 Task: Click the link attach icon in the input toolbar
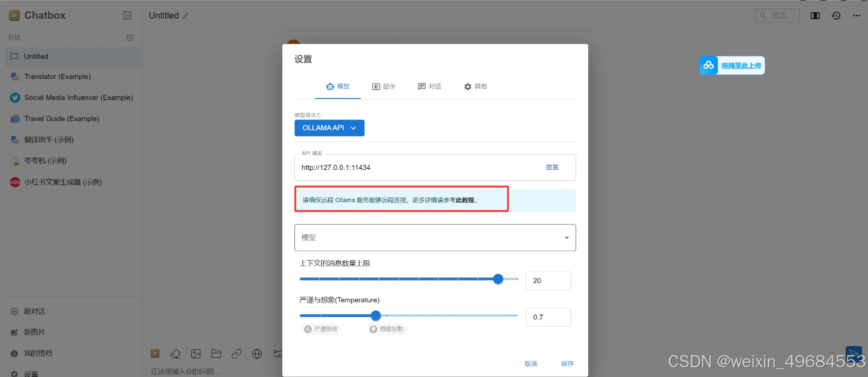coord(236,354)
